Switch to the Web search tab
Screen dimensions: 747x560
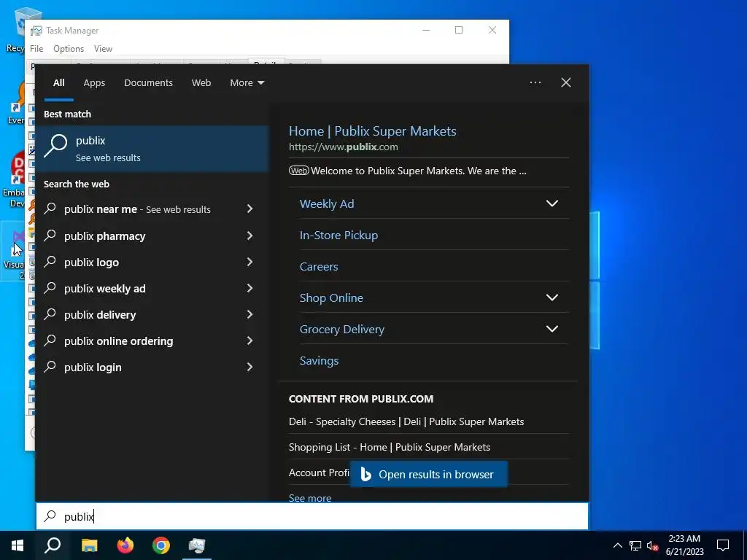pyautogui.click(x=201, y=82)
